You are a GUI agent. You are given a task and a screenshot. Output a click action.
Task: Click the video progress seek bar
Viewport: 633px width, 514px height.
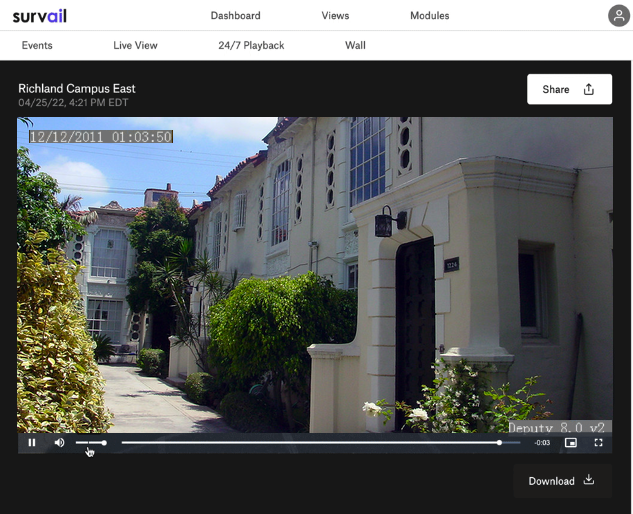pyautogui.click(x=310, y=442)
